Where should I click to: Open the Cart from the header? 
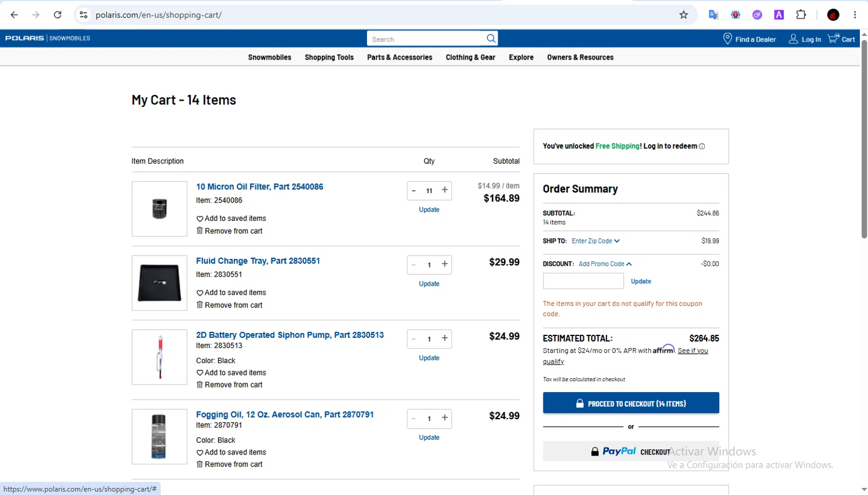click(841, 39)
